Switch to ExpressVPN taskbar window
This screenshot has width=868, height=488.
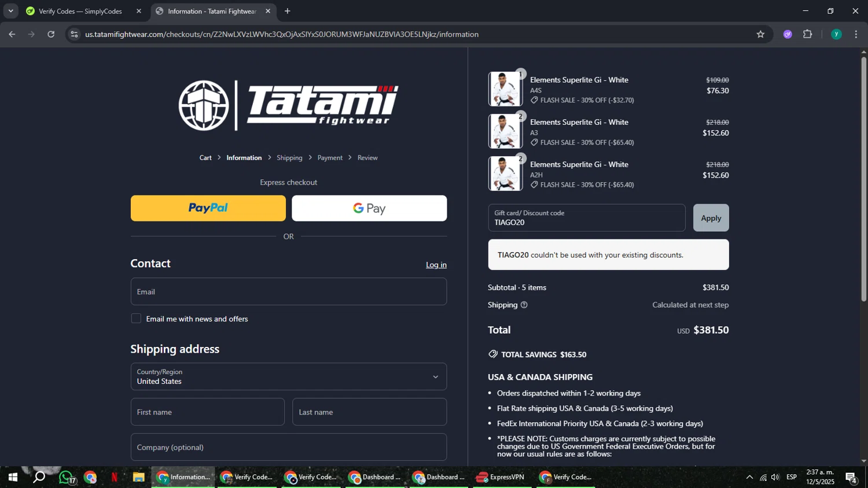(501, 478)
